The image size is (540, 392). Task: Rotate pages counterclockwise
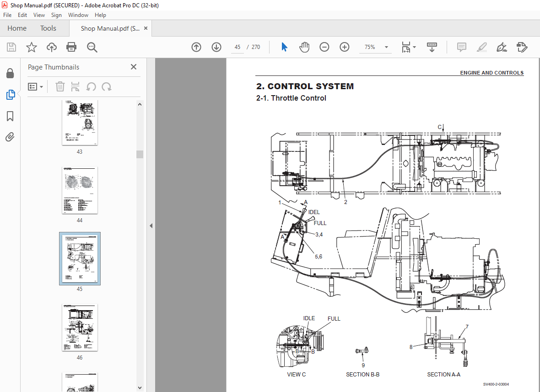pos(91,87)
